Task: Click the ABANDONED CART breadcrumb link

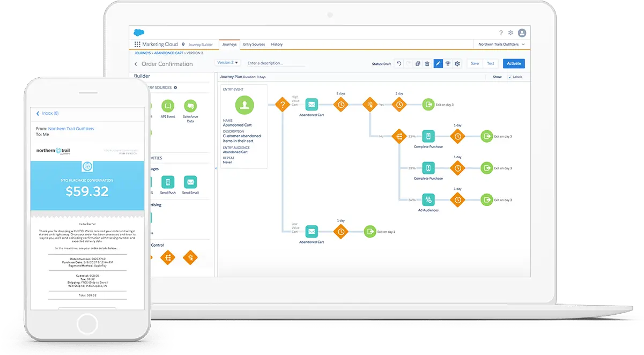Action: pos(168,54)
